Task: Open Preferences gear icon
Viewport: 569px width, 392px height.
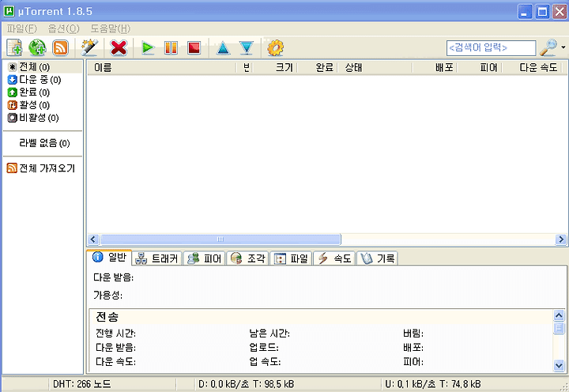Action: tap(276, 47)
